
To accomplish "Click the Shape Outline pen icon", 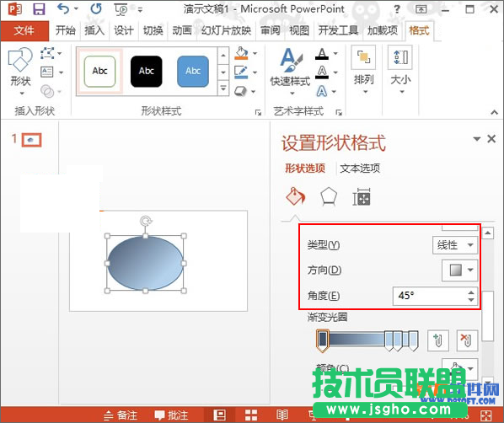I will (x=241, y=72).
